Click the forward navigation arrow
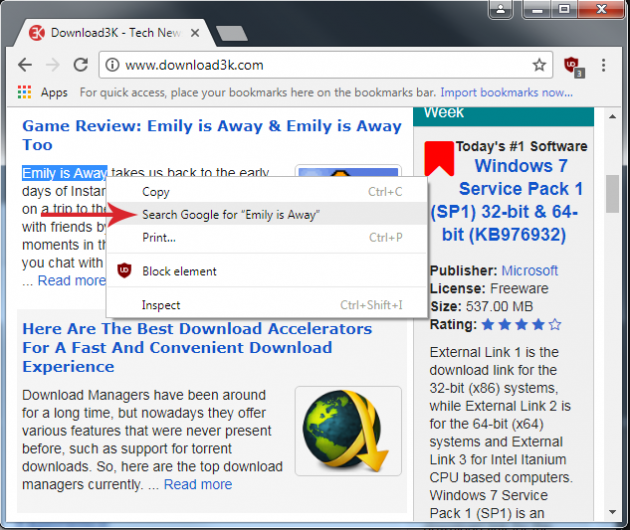The height and width of the screenshot is (530, 630). click(x=53, y=65)
